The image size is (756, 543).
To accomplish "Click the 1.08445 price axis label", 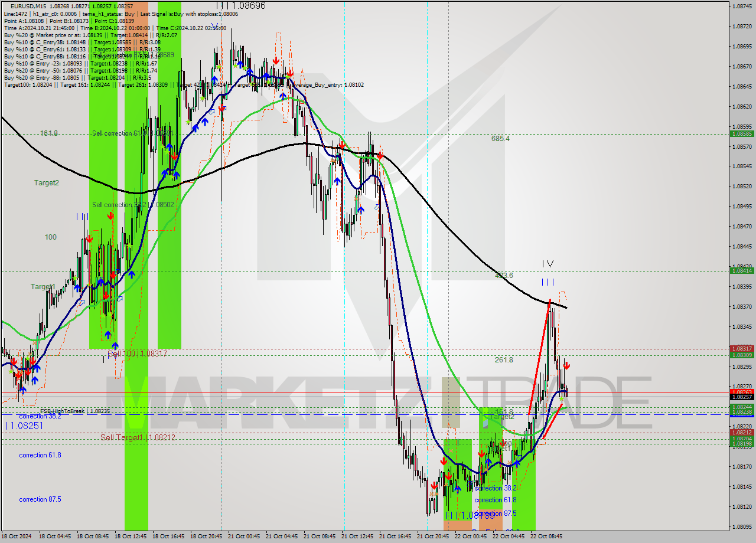I will 742,246.
